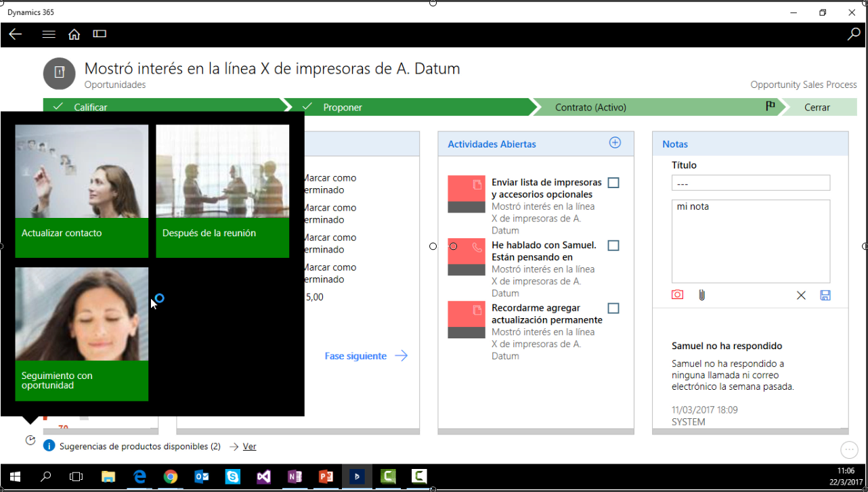Open the recent items clock icon
Screen dimensions: 868x492
[30, 441]
